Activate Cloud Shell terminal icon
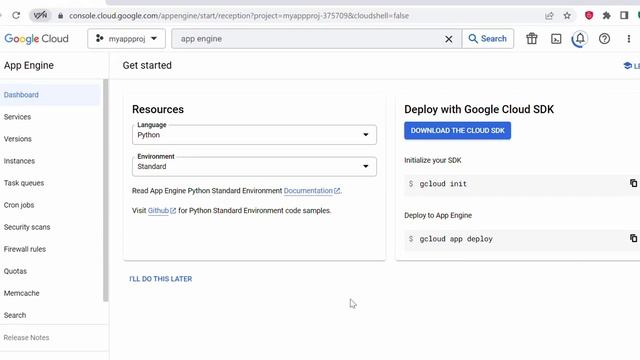640x360 pixels. pos(556,39)
